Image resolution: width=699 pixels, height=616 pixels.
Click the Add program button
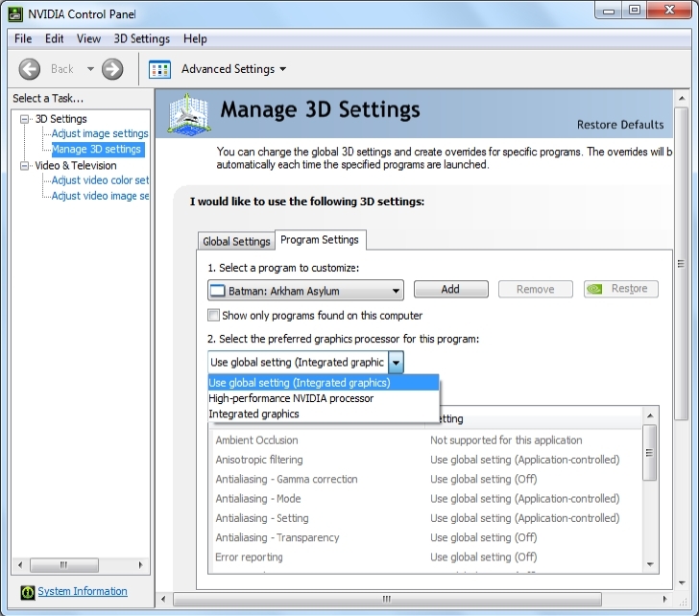click(450, 289)
